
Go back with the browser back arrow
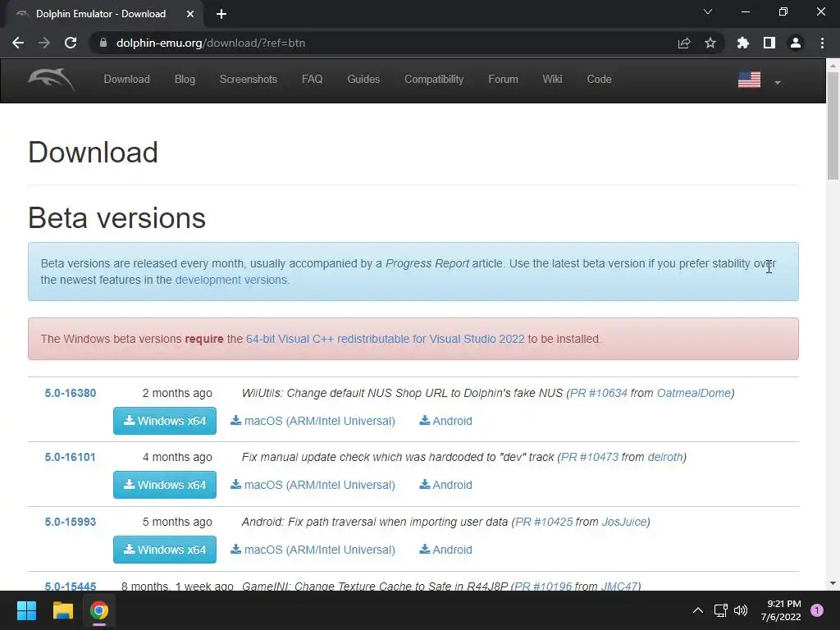coord(18,43)
